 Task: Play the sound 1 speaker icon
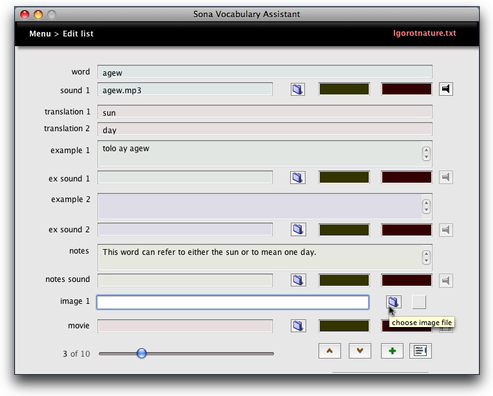(x=446, y=89)
